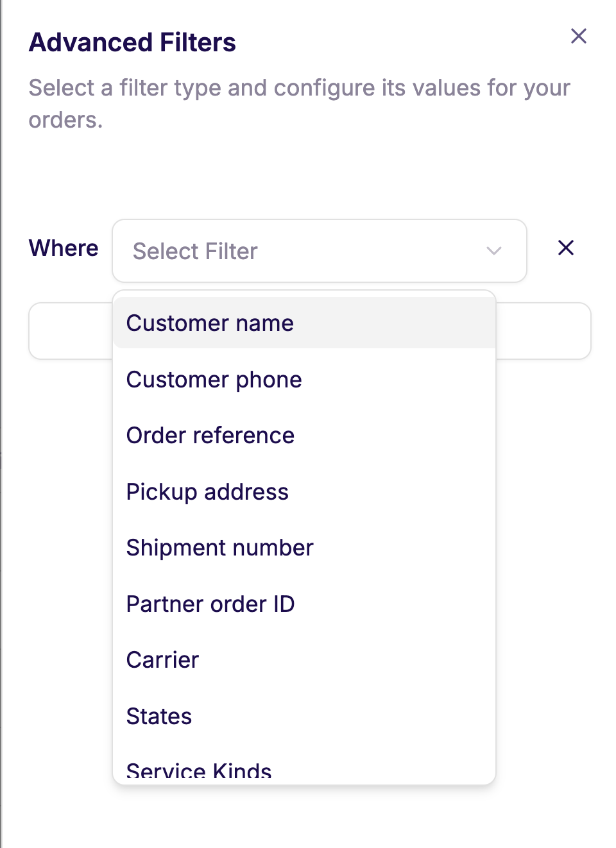The width and height of the screenshot is (616, 848).
Task: Click the highlighted Customer name entry
Action: pos(210,323)
